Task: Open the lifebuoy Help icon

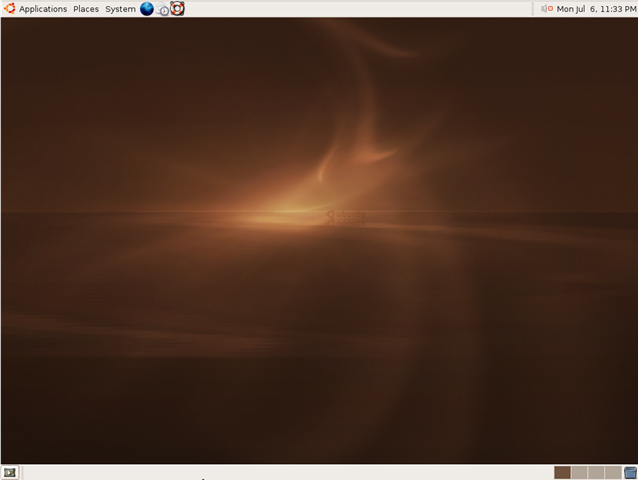Action: click(177, 9)
